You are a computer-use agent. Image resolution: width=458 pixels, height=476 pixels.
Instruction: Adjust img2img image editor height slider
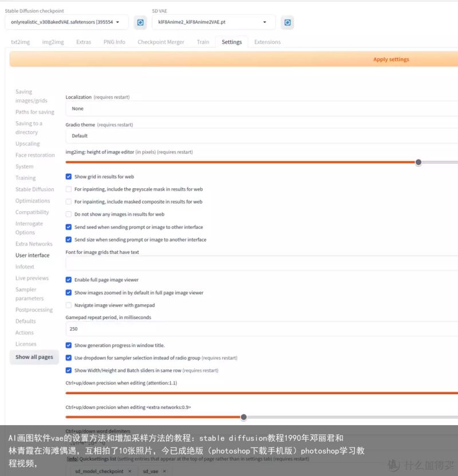tap(418, 162)
